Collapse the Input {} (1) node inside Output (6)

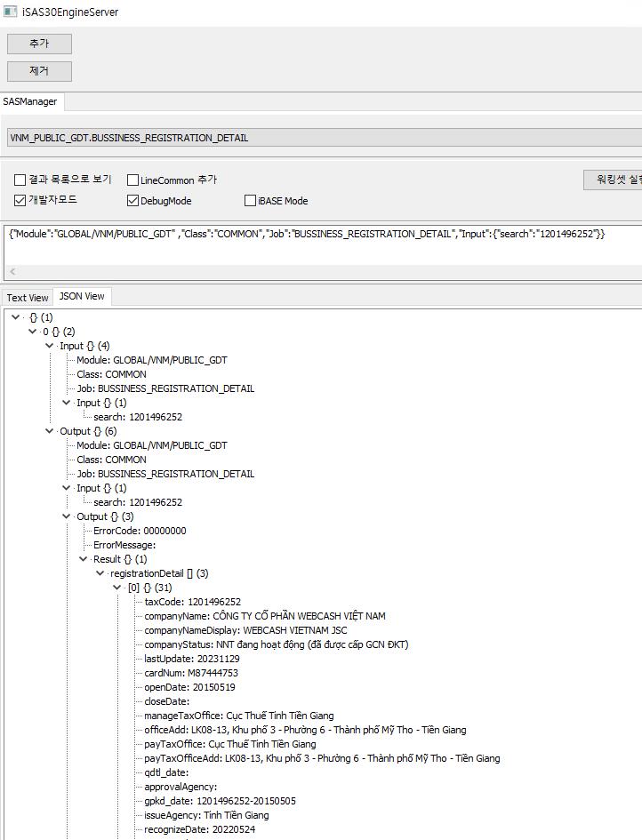coord(67,488)
